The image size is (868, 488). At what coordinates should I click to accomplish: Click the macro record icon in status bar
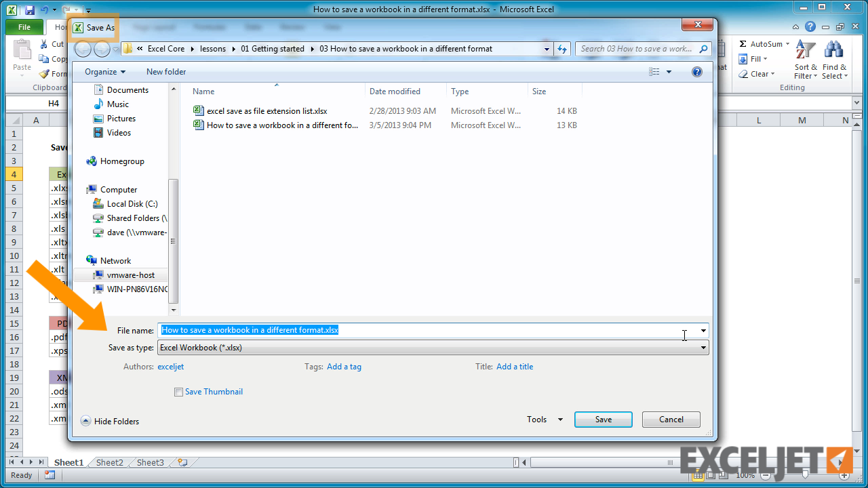pyautogui.click(x=50, y=475)
